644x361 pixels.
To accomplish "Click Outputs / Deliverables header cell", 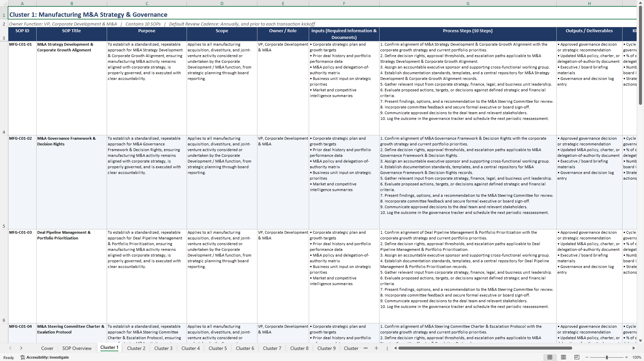I will tap(589, 34).
